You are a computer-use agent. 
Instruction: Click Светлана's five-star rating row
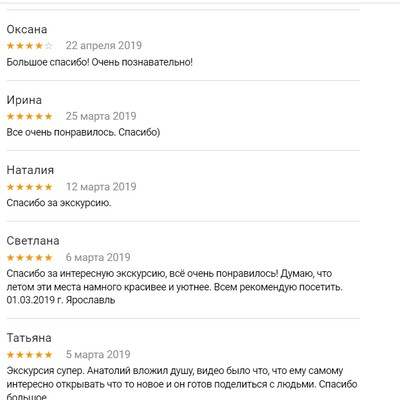[29, 258]
